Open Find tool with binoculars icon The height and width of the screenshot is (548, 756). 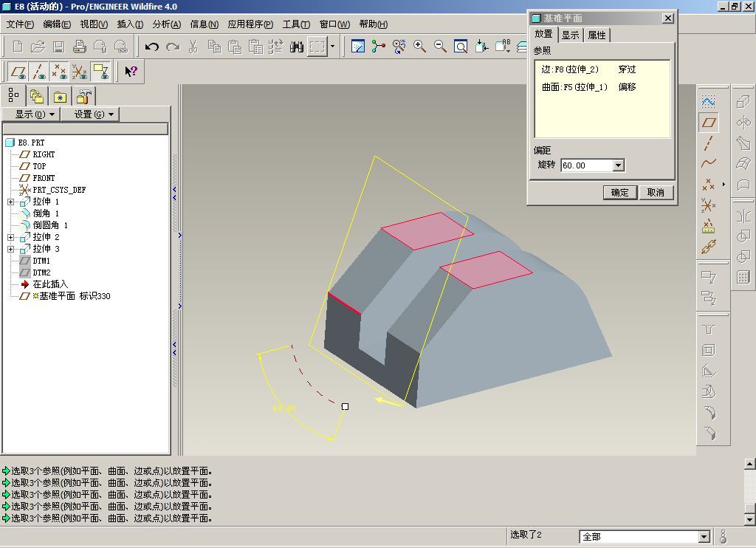[x=297, y=47]
